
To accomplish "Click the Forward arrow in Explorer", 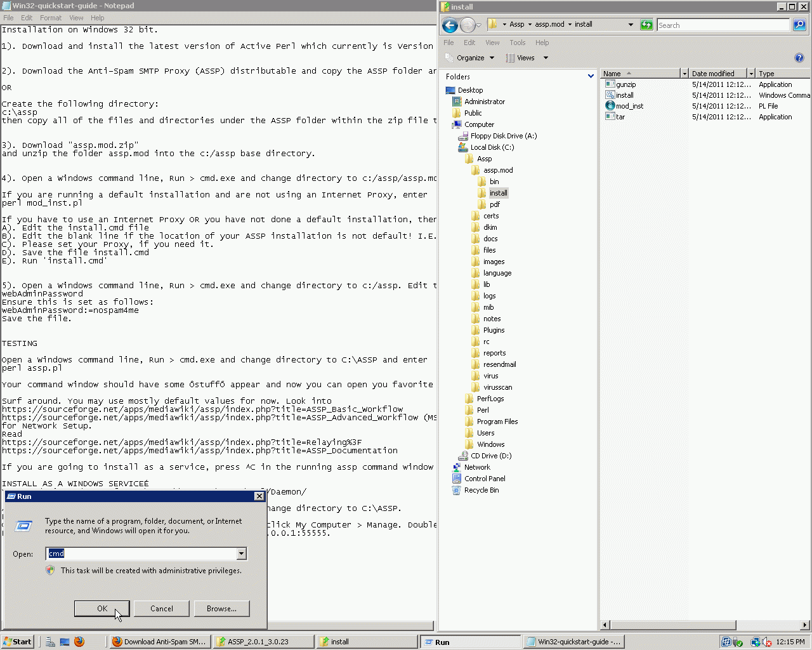I will (468, 25).
